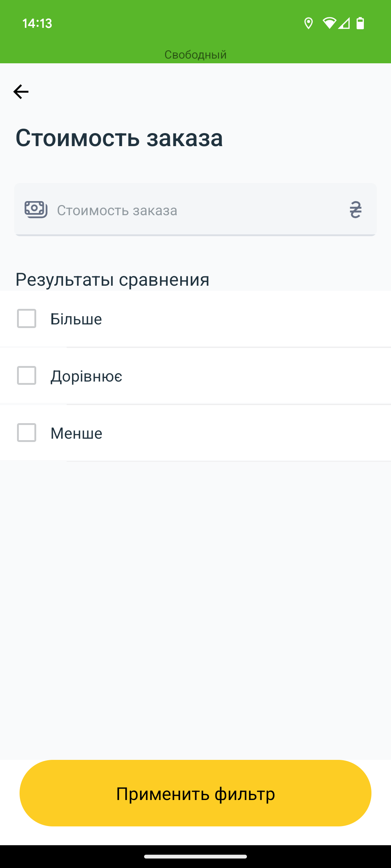The width and height of the screenshot is (391, 868).
Task: Check the Менше checkbox
Action: 26,433
